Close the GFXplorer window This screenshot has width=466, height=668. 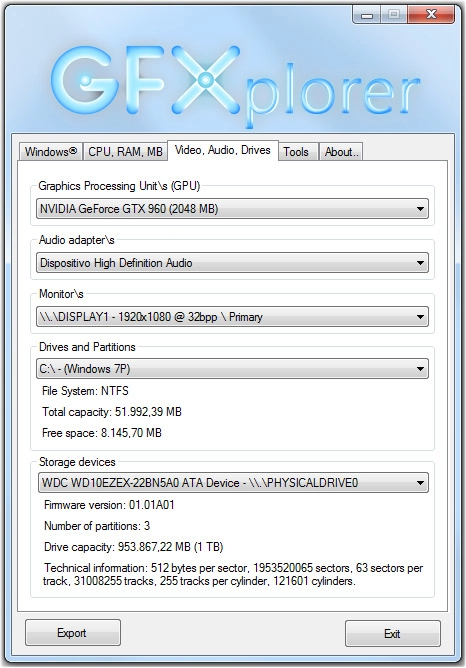431,15
